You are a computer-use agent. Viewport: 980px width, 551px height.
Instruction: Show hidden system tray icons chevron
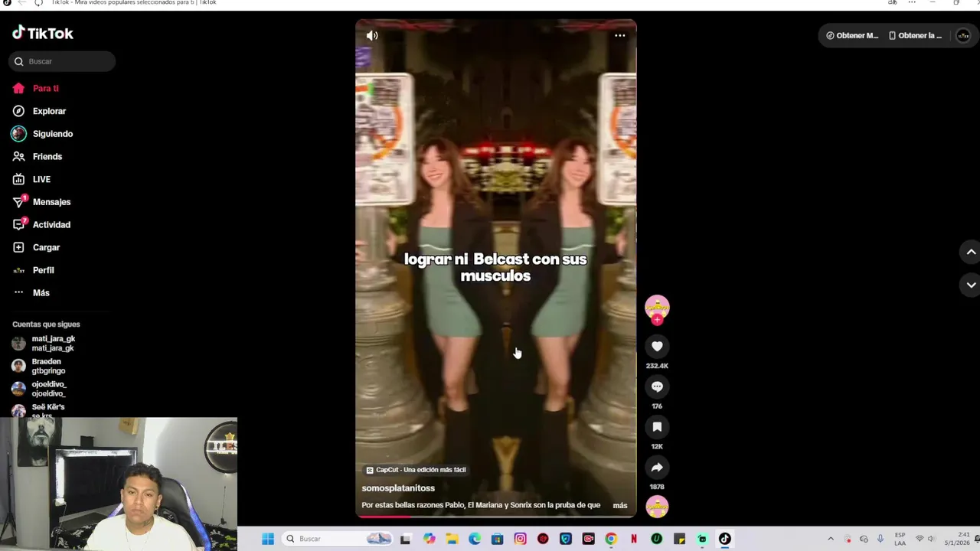point(831,539)
